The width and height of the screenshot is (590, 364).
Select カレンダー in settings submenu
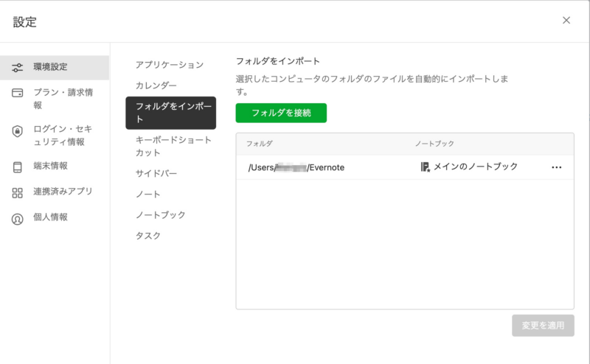coord(156,85)
